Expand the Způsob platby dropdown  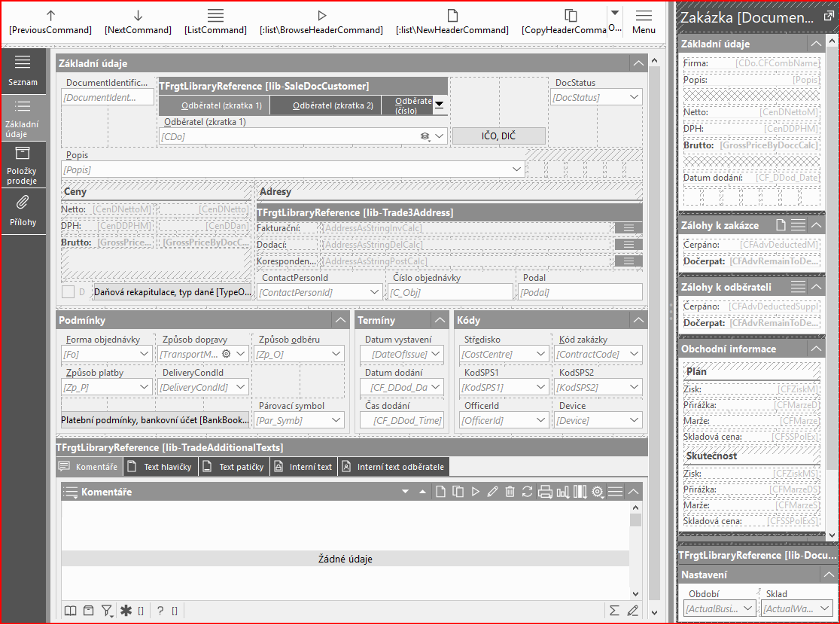coord(145,387)
